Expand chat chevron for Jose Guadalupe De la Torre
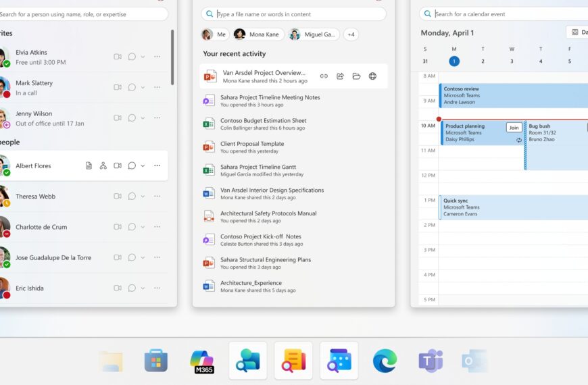The width and height of the screenshot is (588, 385). (143, 258)
